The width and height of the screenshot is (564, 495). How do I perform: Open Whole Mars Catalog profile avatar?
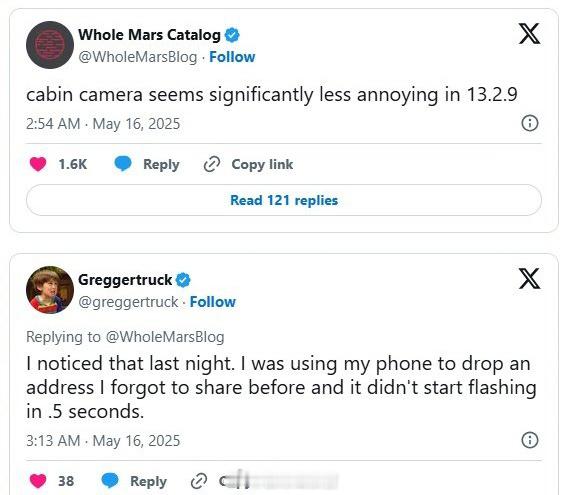click(50, 45)
